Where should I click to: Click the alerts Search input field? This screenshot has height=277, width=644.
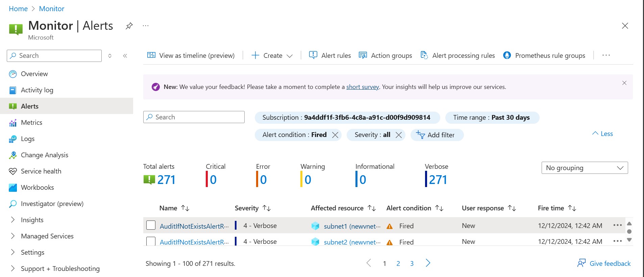coord(194,117)
